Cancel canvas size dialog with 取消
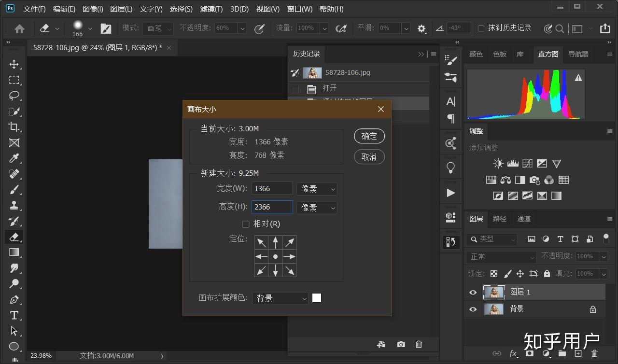Viewport: 618px width, 364px height. coord(369,157)
